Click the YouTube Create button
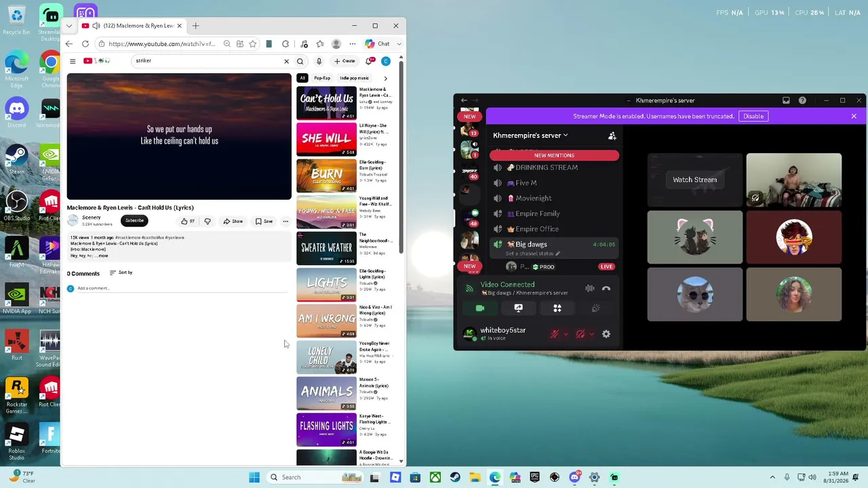Screen dimensions: 868x488 (344, 61)
